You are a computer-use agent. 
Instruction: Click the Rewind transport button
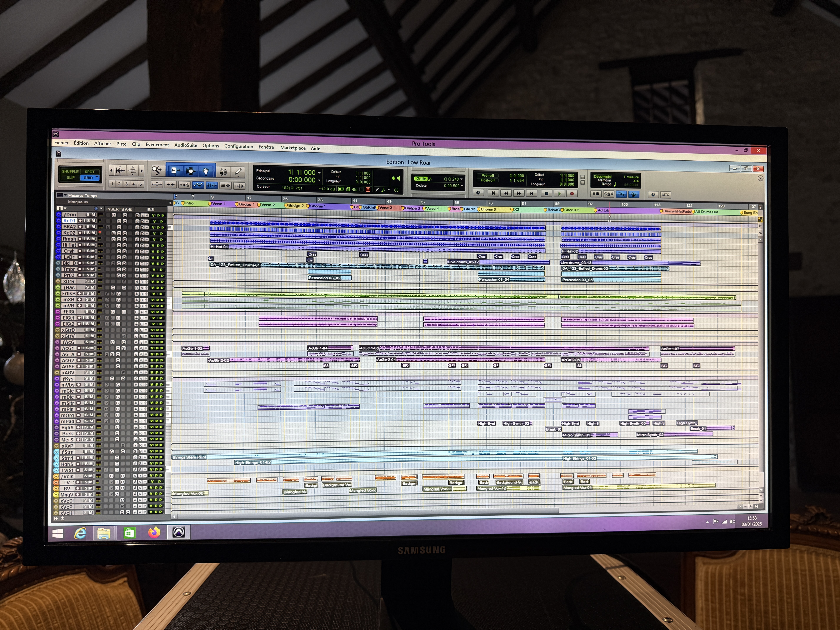pyautogui.click(x=506, y=193)
